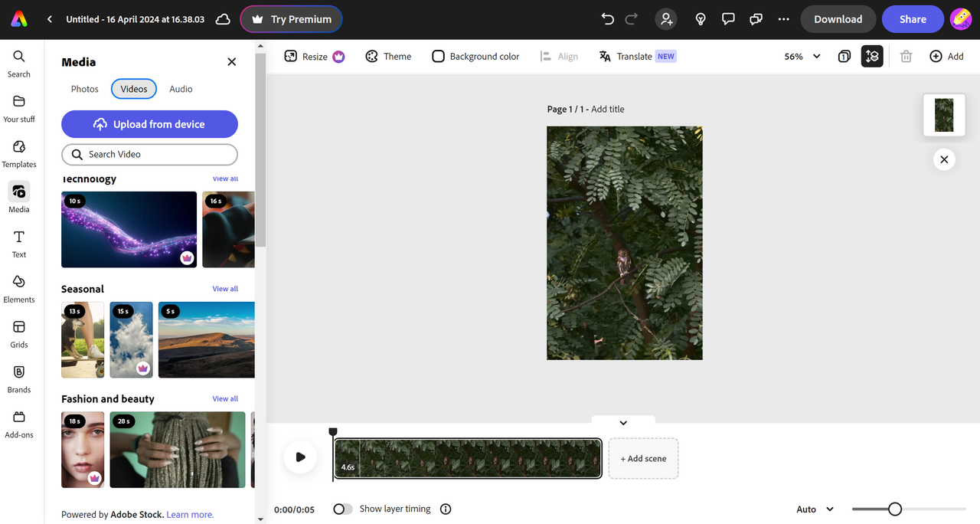Invite collaborators with the add-person icon
980x524 pixels.
[x=666, y=19]
